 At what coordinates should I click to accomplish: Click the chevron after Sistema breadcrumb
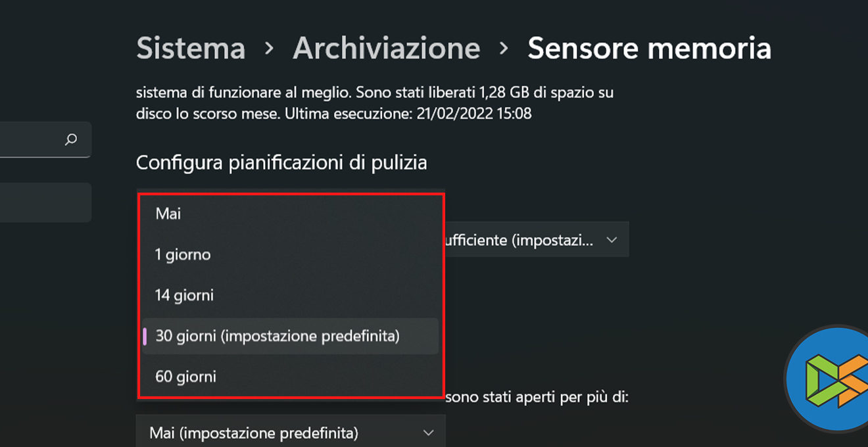click(x=269, y=49)
